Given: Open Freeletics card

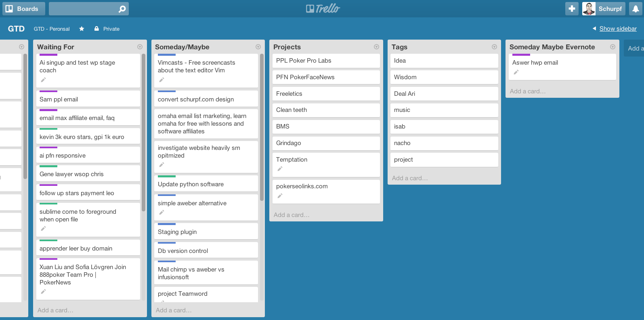Looking at the screenshot, I should [326, 94].
